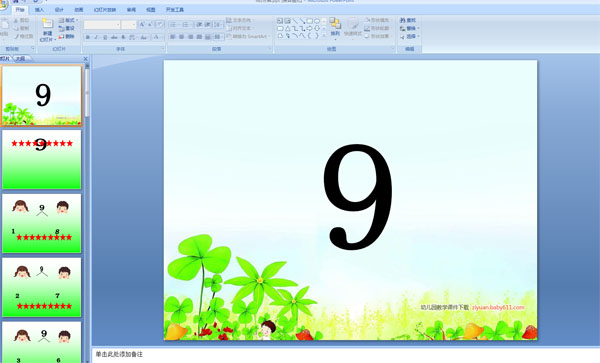Click the Quick Styles (快速样式) button
The image size is (600, 363).
coord(353,29)
